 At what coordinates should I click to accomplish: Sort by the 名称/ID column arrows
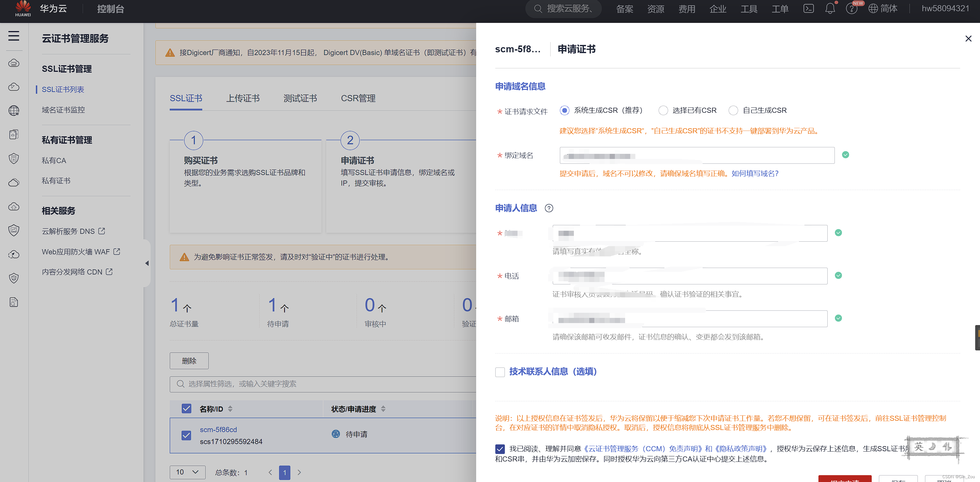[230, 409]
